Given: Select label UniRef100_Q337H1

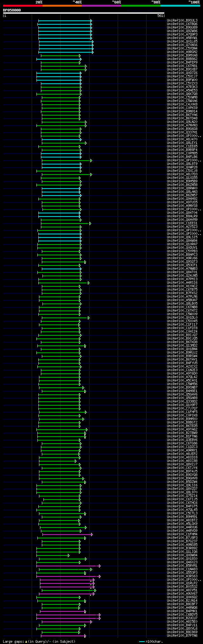Looking at the screenshot, I should [x=182, y=132].
